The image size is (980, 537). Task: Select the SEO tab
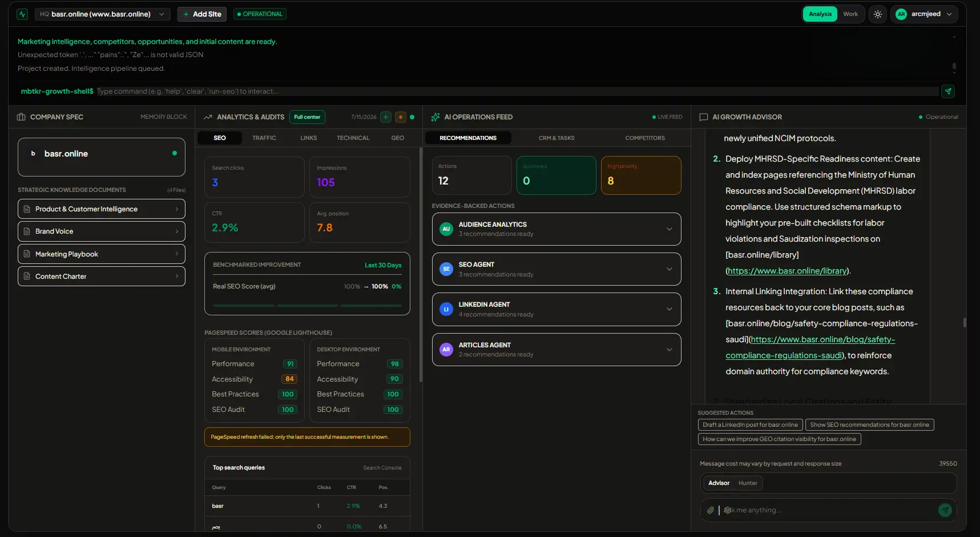pos(220,138)
